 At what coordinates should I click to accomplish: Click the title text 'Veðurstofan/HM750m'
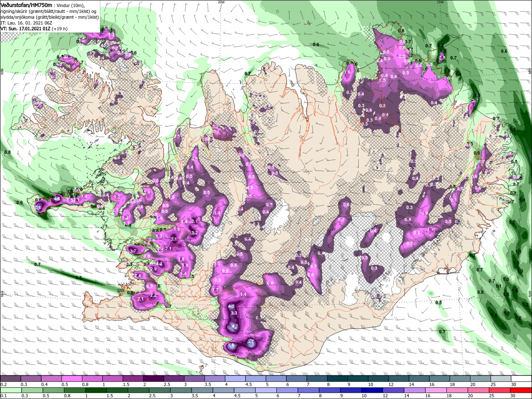[26, 5]
